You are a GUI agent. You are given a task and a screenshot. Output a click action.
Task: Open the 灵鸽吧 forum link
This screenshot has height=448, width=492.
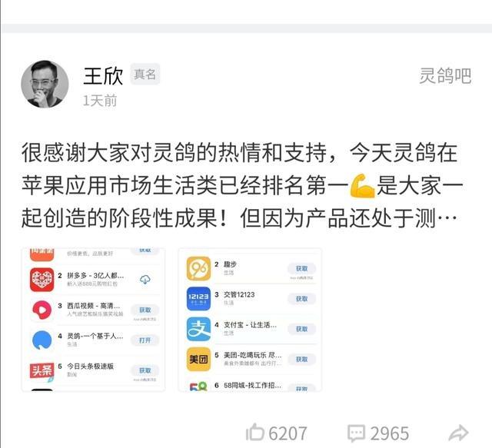coord(445,75)
